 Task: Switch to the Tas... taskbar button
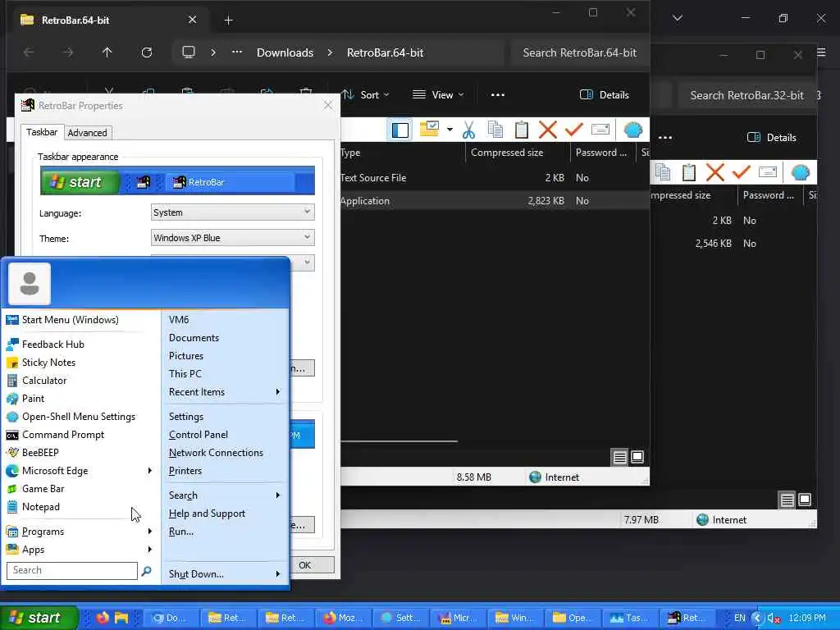tap(631, 618)
